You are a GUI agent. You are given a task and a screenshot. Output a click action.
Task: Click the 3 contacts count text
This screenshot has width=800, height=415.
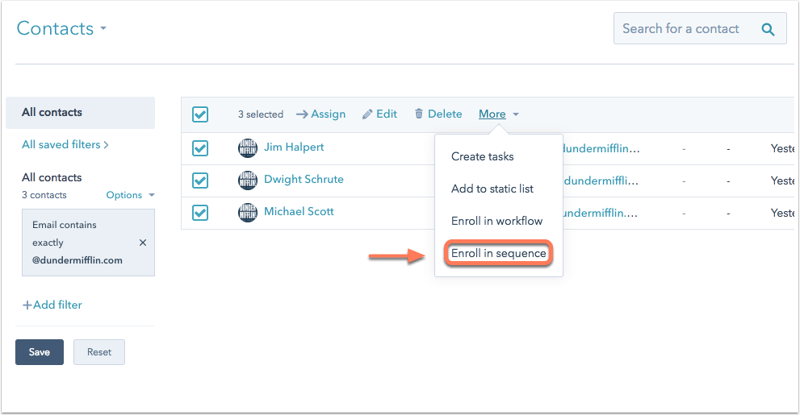44,195
